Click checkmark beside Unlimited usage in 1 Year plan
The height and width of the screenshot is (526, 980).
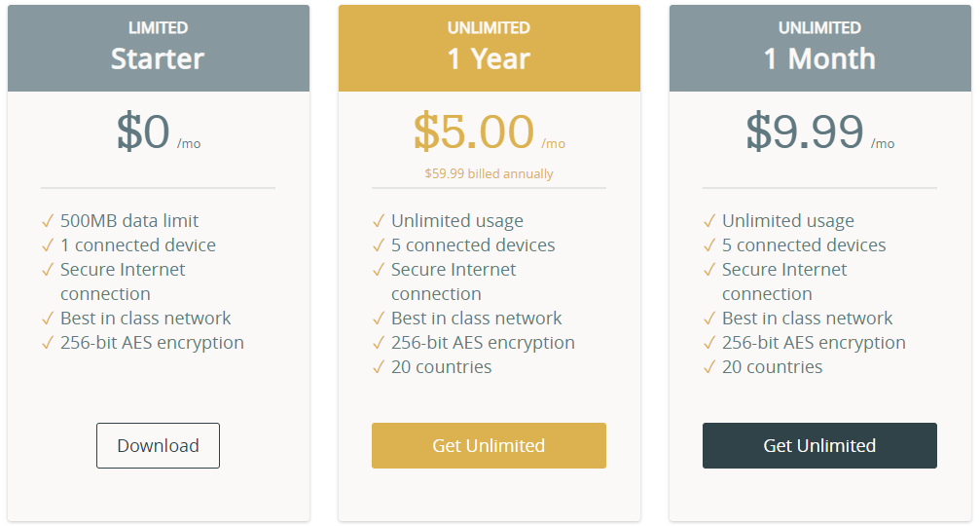click(379, 221)
